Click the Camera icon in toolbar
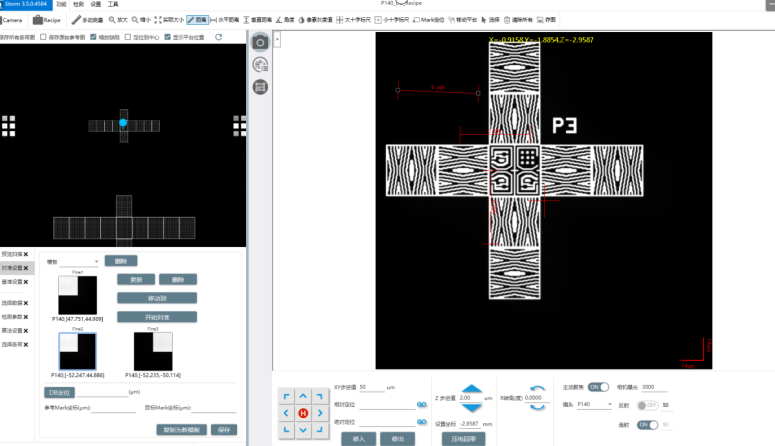775x446 pixels. coord(12,19)
